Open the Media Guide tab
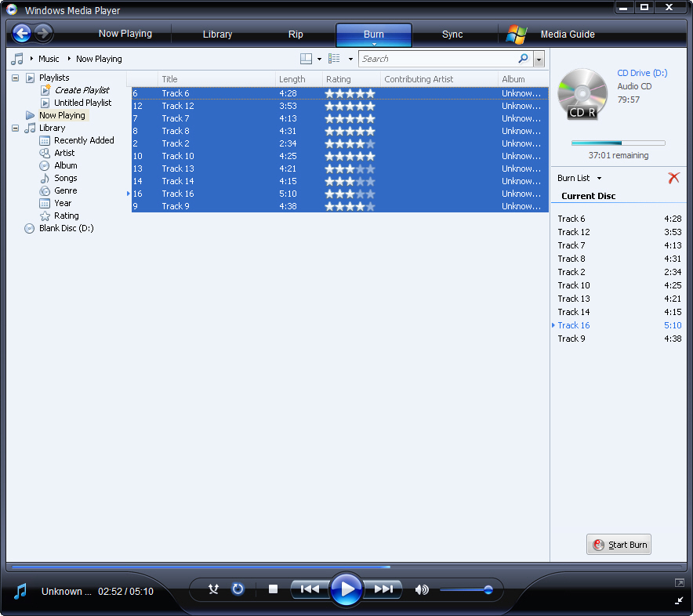The image size is (693, 616). [568, 34]
